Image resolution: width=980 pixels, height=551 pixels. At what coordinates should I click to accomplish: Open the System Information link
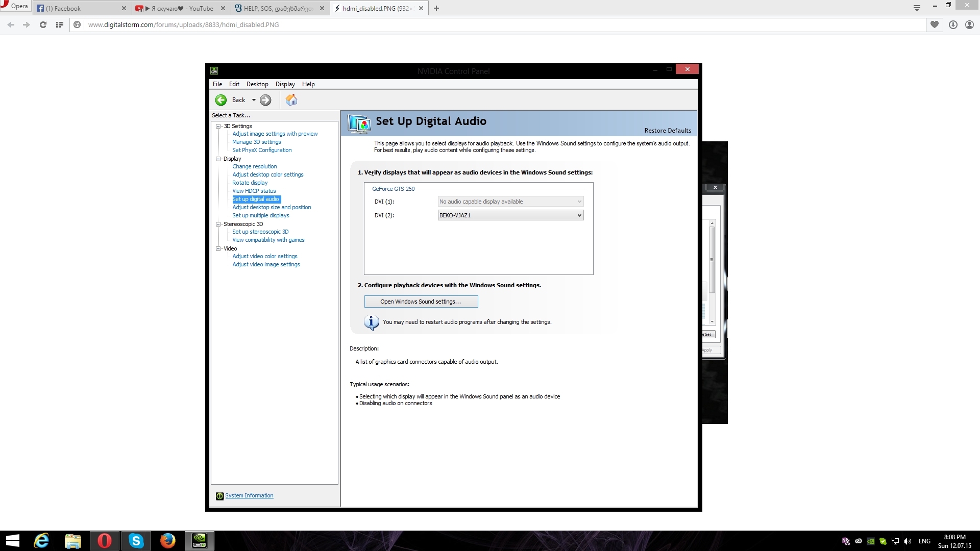tap(249, 495)
